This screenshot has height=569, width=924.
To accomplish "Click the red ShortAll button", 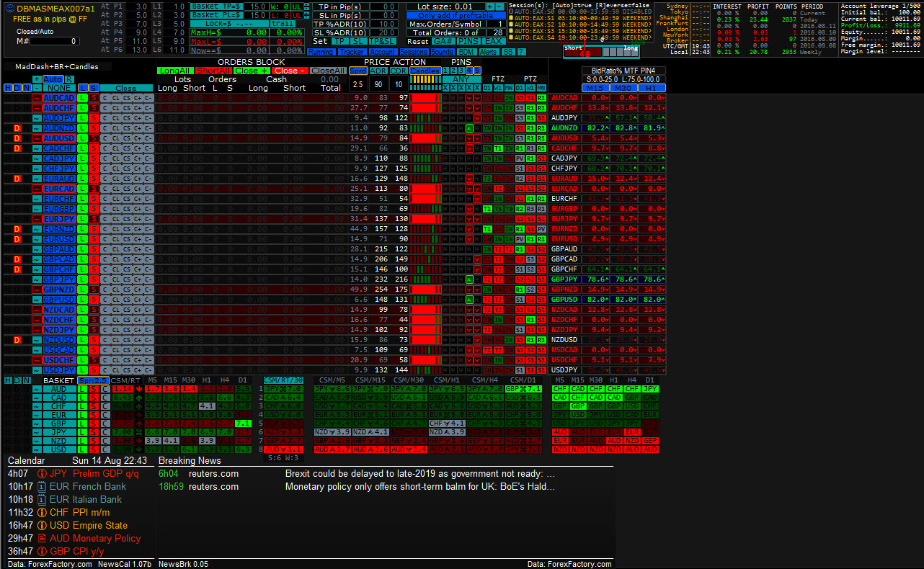I will tap(213, 71).
